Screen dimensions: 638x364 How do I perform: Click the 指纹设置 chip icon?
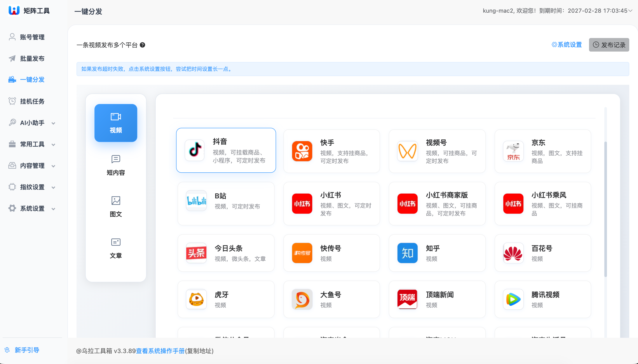[12, 187]
